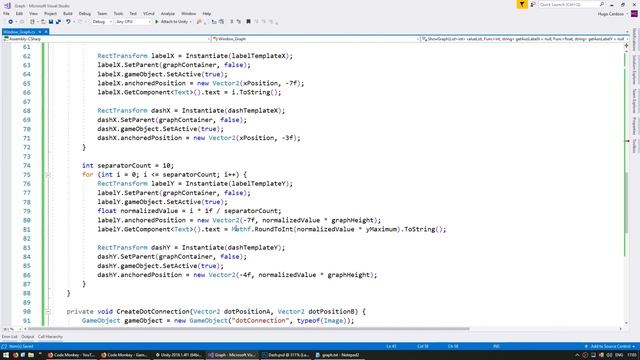
Task: Click the feedback icon beside Quick Launch
Action: [x=533, y=4]
